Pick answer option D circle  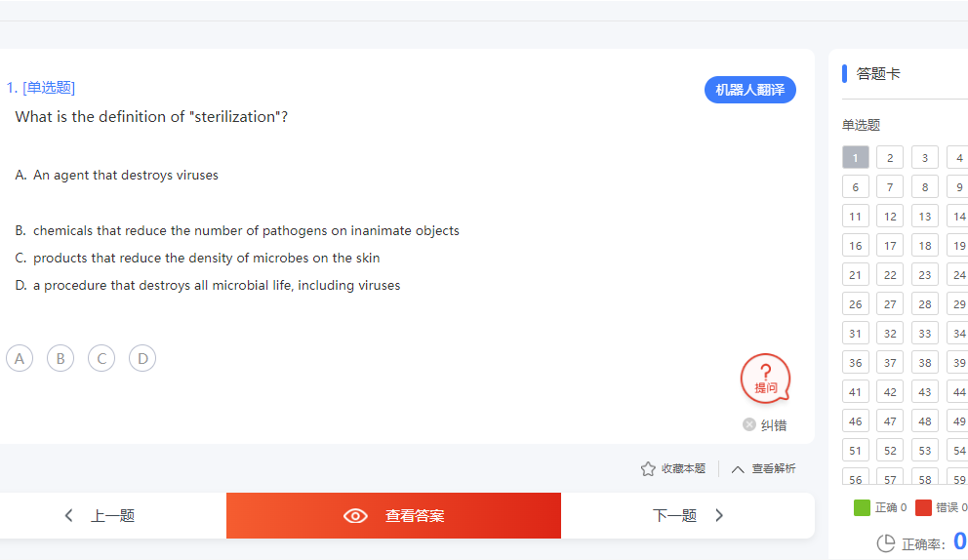[142, 358]
